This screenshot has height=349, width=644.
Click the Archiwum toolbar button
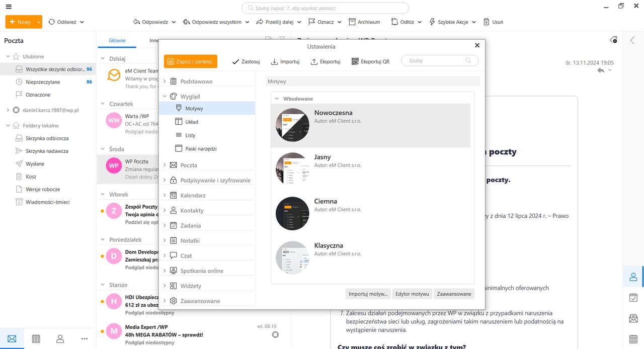pos(364,22)
